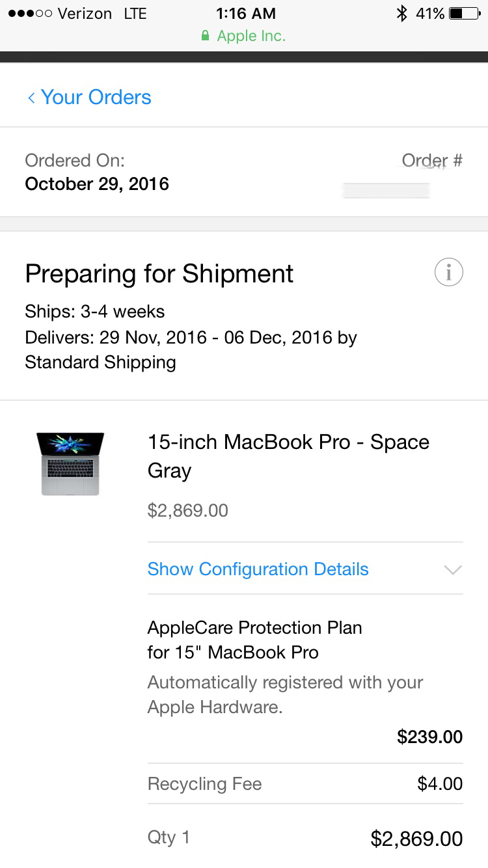The height and width of the screenshot is (868, 488).
Task: Tap the redacted order number
Action: coord(386,191)
